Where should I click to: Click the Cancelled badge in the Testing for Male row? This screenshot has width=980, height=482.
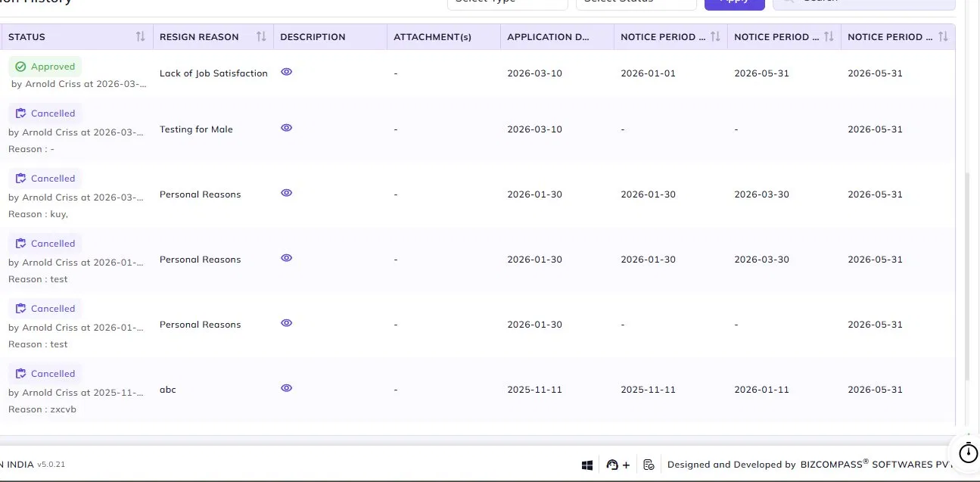pyautogui.click(x=45, y=114)
